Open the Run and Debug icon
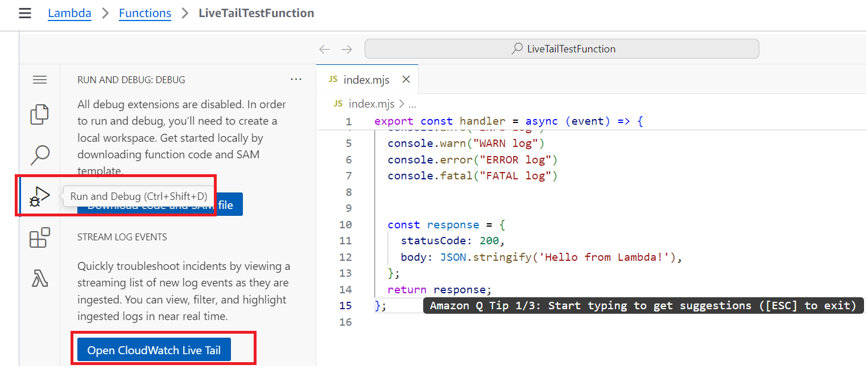The height and width of the screenshot is (369, 868). (x=40, y=196)
